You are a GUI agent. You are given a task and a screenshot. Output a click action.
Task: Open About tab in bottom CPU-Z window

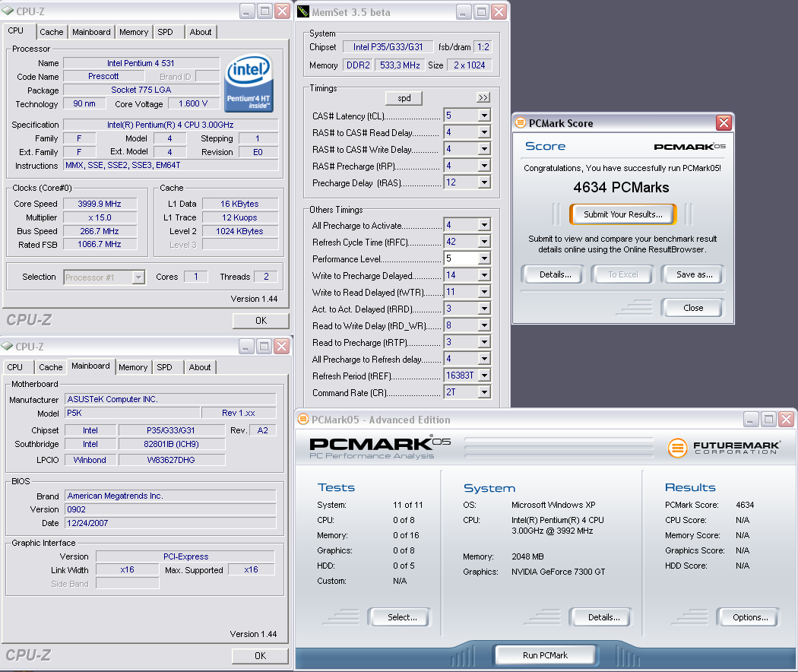[199, 367]
